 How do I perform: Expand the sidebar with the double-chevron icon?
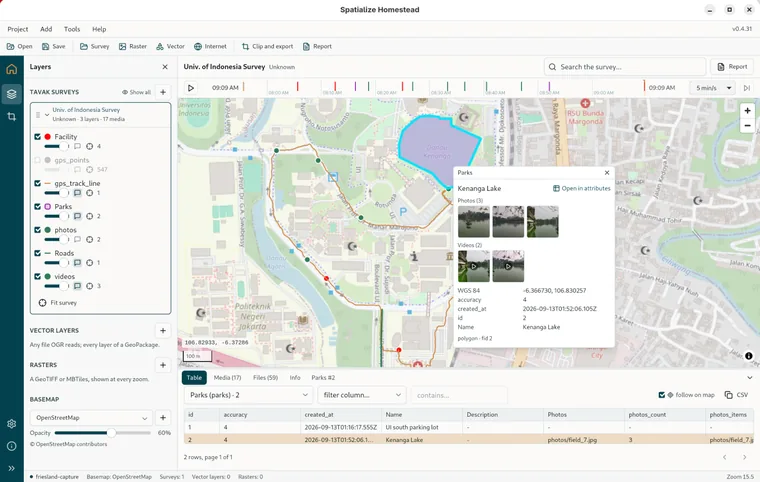click(12, 468)
